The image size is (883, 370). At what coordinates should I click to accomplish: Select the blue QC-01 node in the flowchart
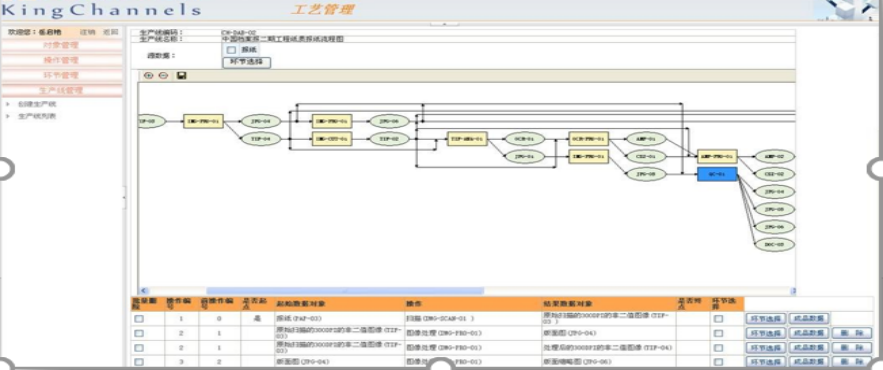(717, 175)
